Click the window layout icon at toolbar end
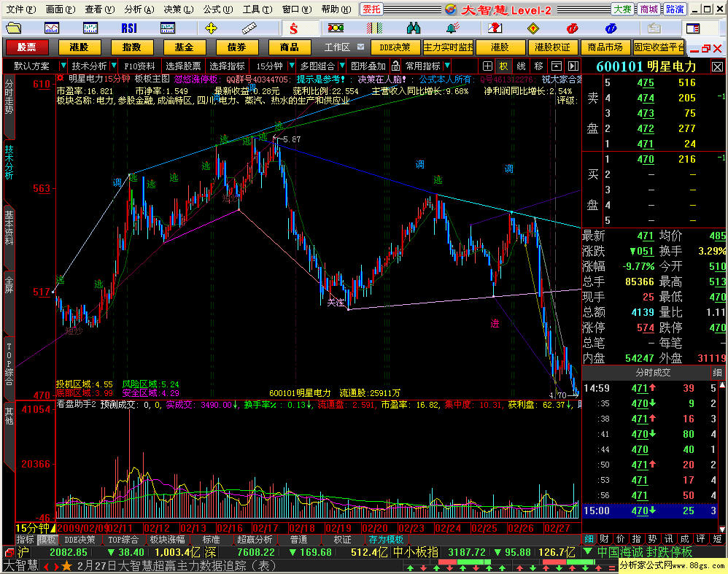This screenshot has height=574, width=728. coord(693,28)
